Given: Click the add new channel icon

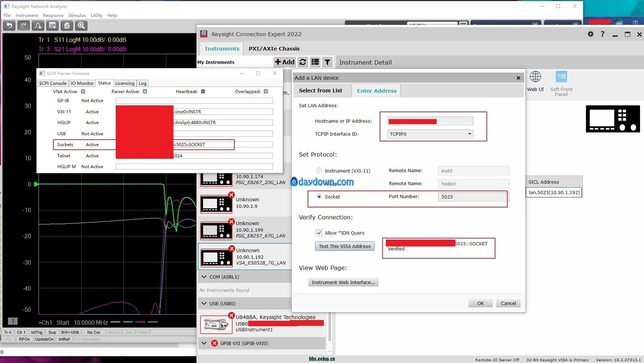Looking at the screenshot, I should [x=53, y=25].
